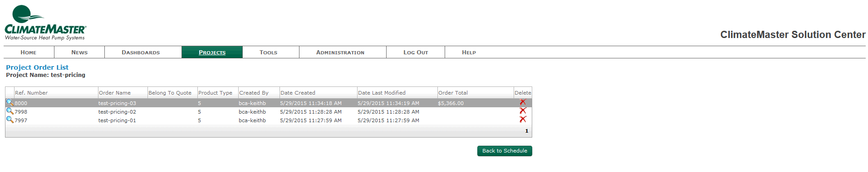
Task: Sort by Ref. Number column header
Action: [x=31, y=93]
